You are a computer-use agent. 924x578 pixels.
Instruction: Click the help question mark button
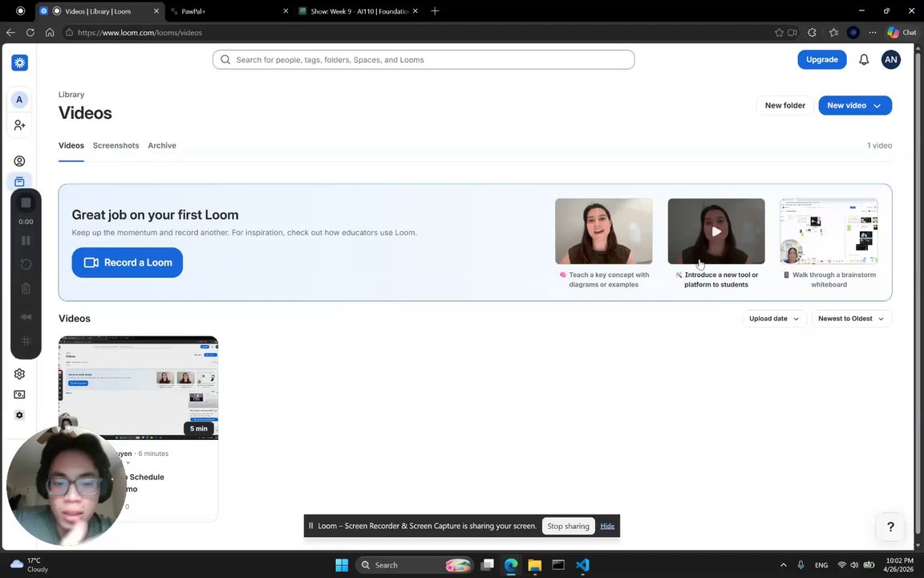pos(890,527)
